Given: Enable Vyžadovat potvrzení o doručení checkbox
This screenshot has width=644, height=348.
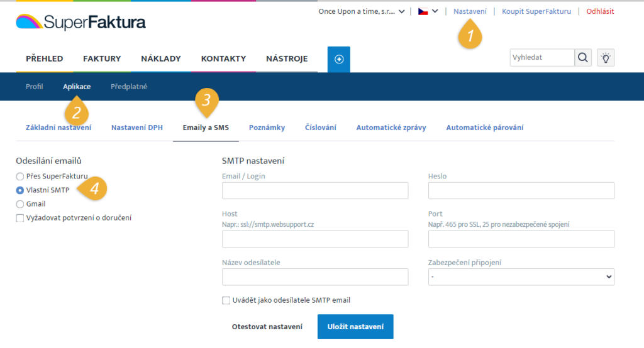Looking at the screenshot, I should pyautogui.click(x=19, y=218).
